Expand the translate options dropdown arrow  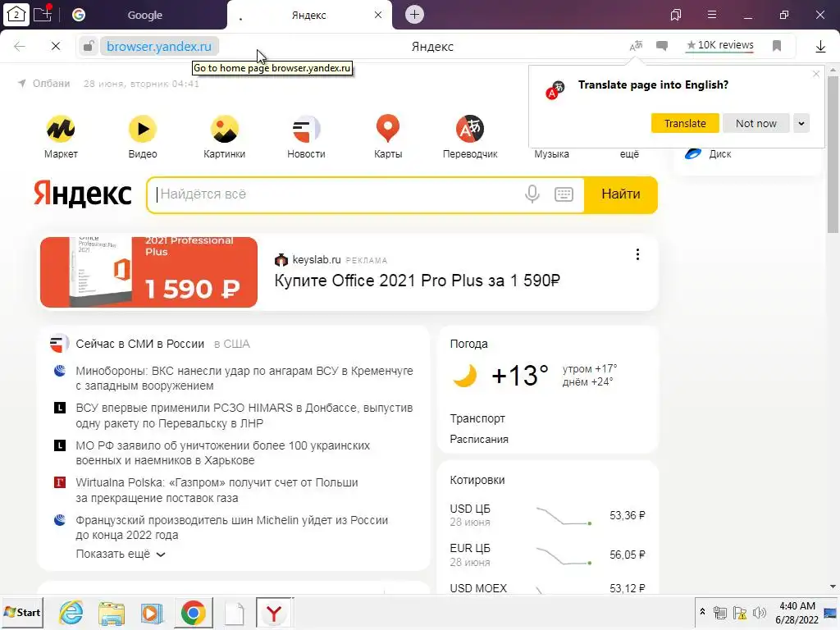click(801, 123)
